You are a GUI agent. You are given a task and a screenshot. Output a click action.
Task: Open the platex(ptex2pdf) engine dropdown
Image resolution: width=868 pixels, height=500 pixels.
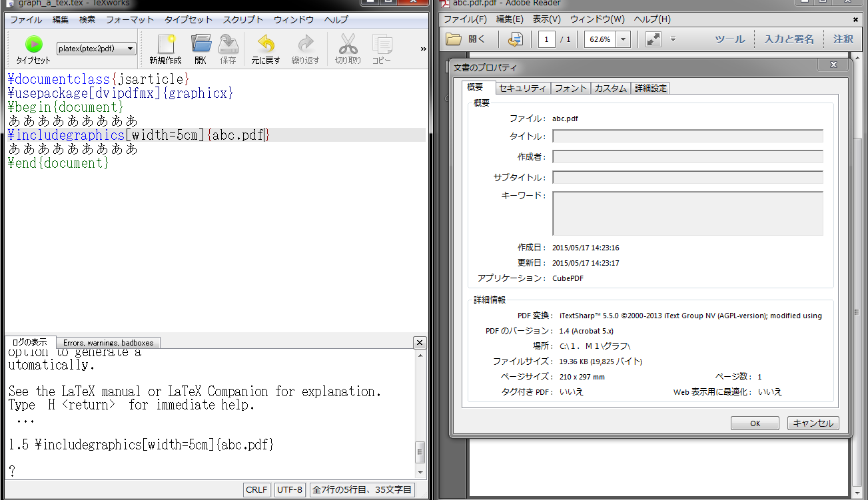(97, 48)
